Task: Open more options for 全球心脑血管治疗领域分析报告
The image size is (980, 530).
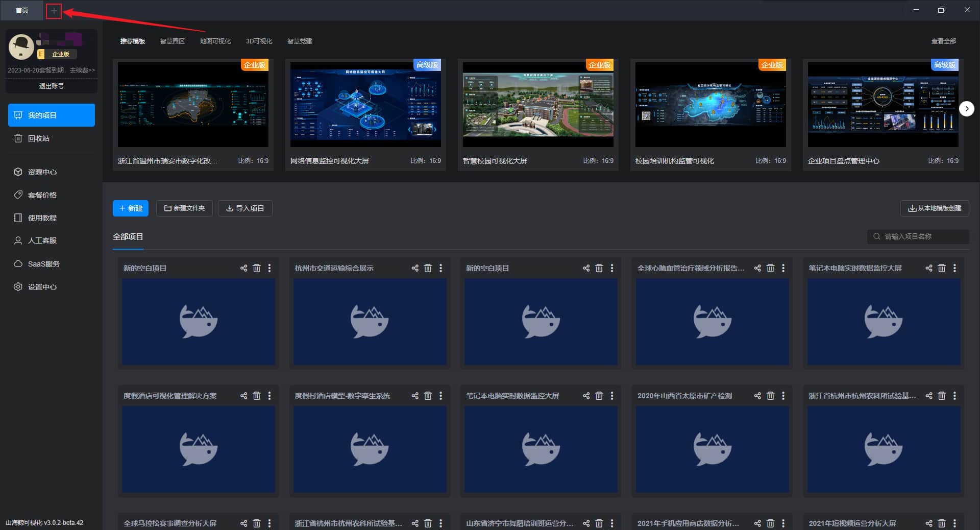Action: tap(783, 268)
